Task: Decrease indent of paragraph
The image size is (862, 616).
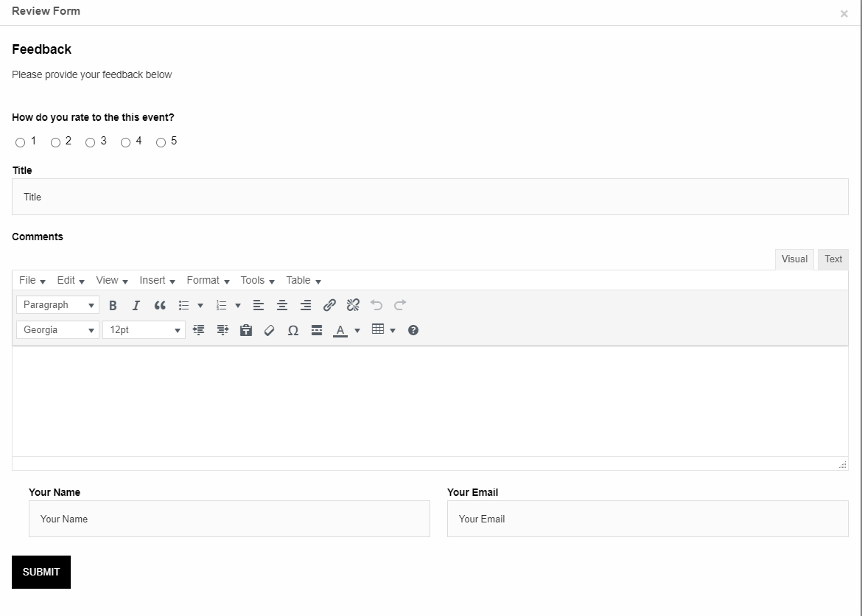Action: pos(198,330)
